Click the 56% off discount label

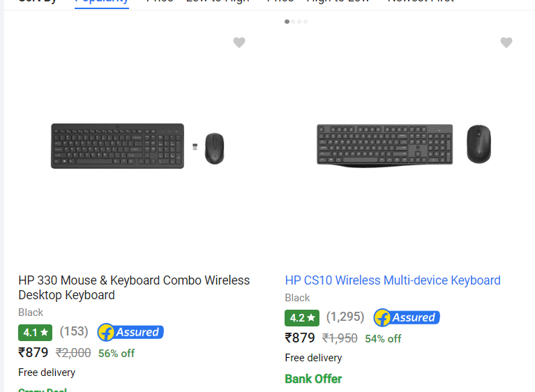[x=116, y=353]
